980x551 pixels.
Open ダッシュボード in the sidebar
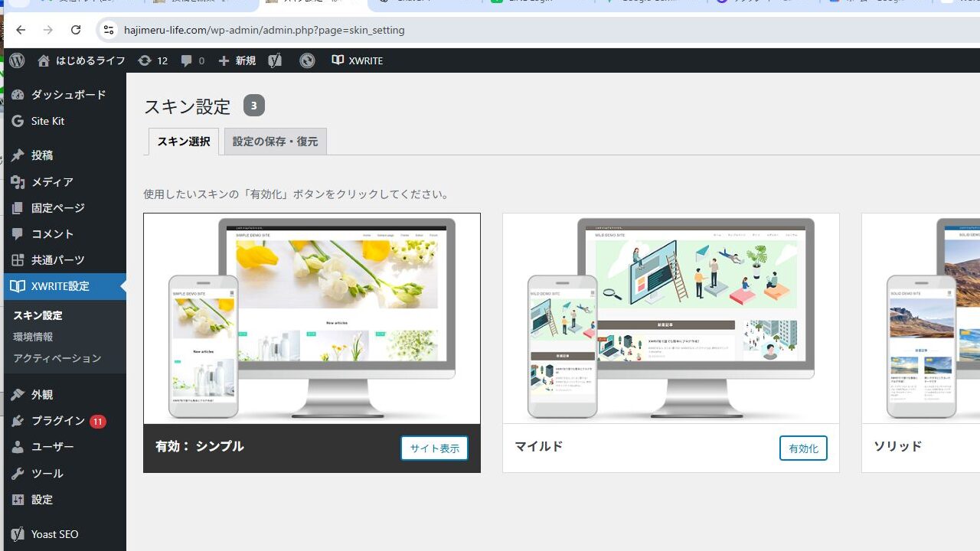[x=68, y=95]
